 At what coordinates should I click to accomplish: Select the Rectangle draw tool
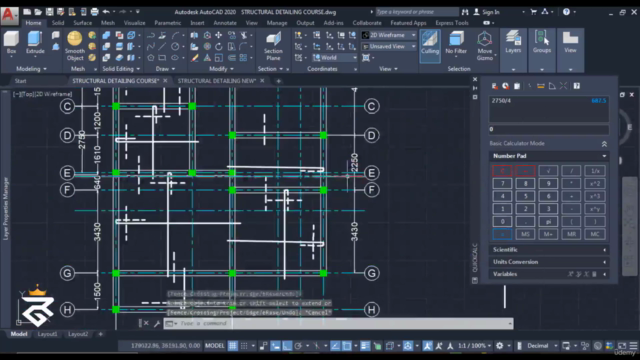[162, 58]
